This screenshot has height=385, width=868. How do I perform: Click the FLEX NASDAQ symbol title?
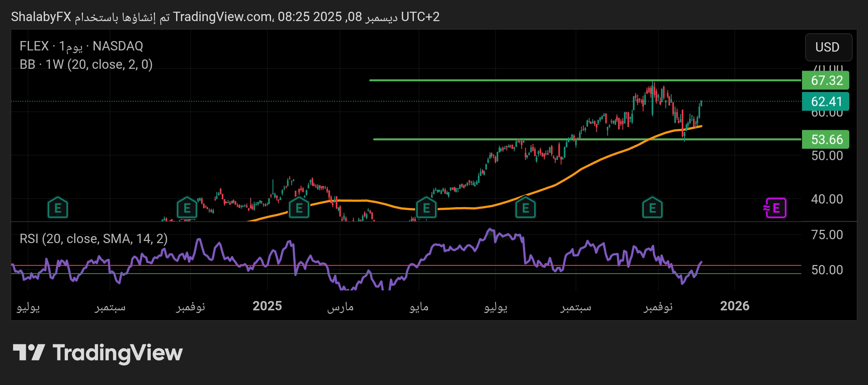coord(81,46)
